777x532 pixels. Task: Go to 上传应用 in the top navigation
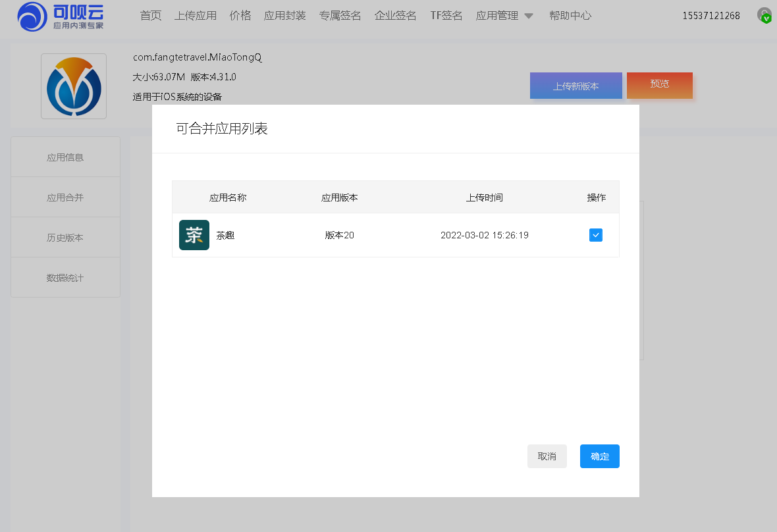point(196,15)
